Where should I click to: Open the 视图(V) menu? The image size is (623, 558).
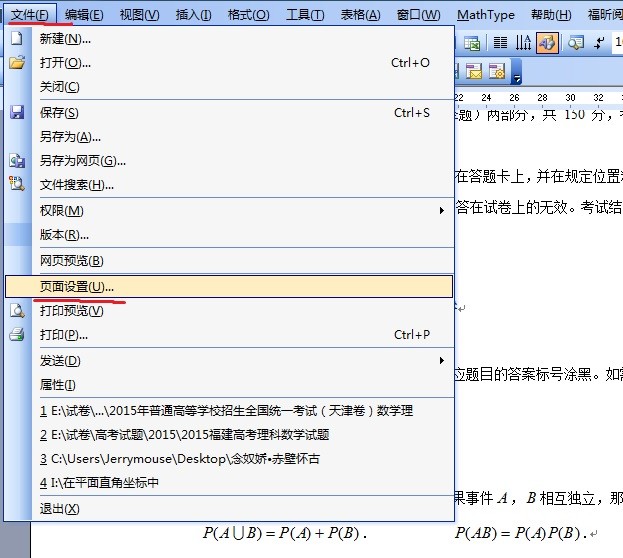139,15
